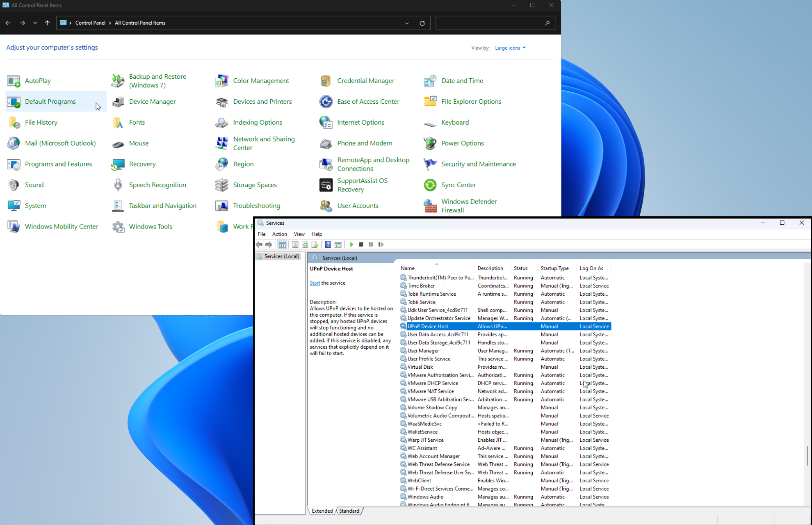Open Programs and Features
The image size is (812, 525).
pos(50,164)
